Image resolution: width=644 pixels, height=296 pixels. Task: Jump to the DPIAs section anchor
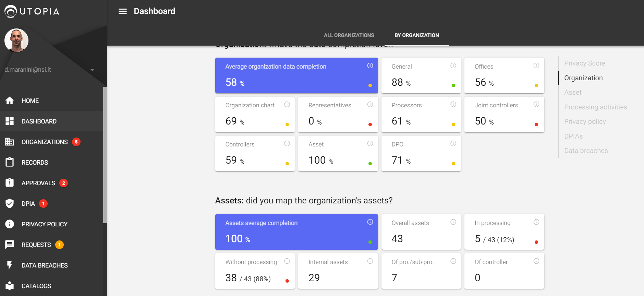(x=573, y=136)
